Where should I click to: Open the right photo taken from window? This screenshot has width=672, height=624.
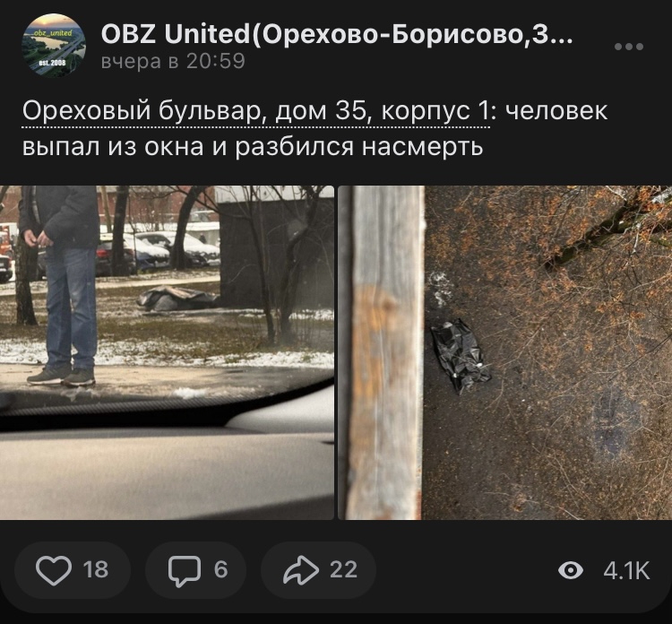(x=504, y=352)
